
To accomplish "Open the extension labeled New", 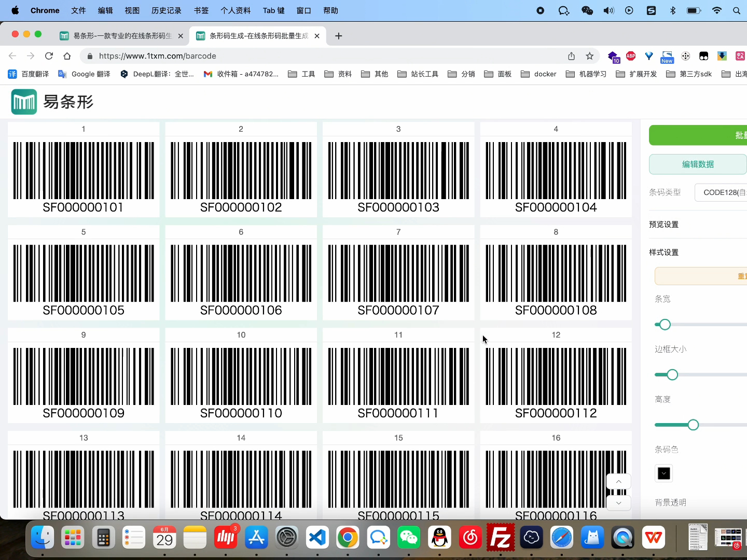I will click(667, 57).
